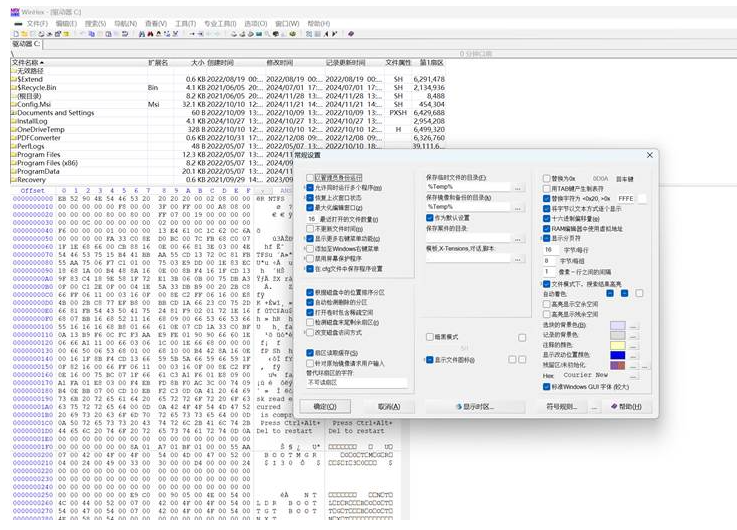Enable the 暗黑模式 dark mode checkbox
Image resolution: width=737 pixels, height=530 pixels.
pyautogui.click(x=430, y=336)
